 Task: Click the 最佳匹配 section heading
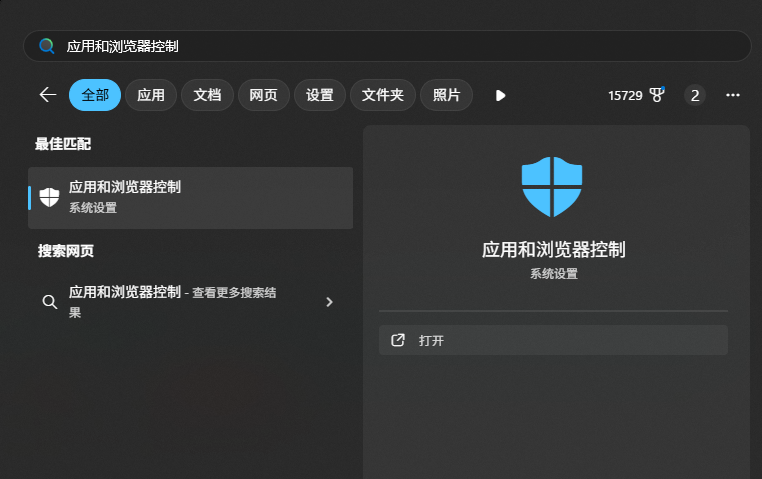tap(63, 144)
